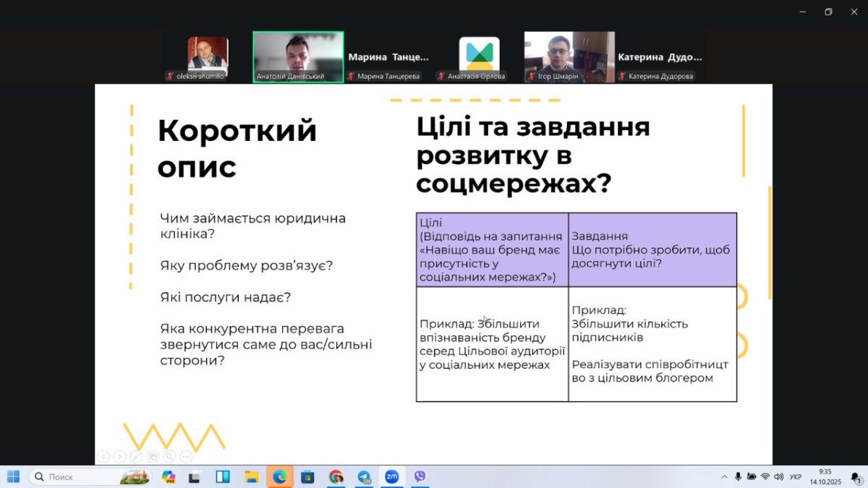The height and width of the screenshot is (488, 868).
Task: Open Telegram from the taskbar
Action: click(364, 476)
